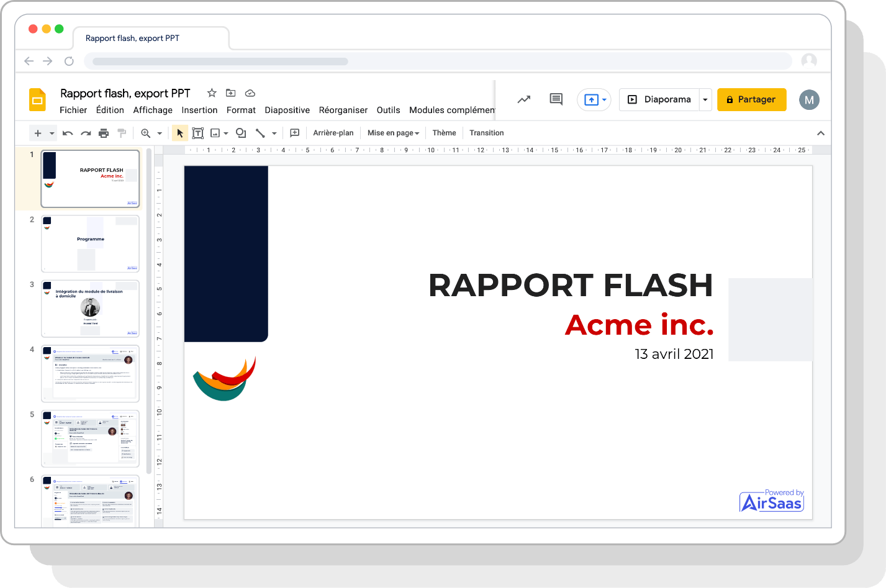Click the Thème button
This screenshot has height=588, width=886.
point(445,133)
